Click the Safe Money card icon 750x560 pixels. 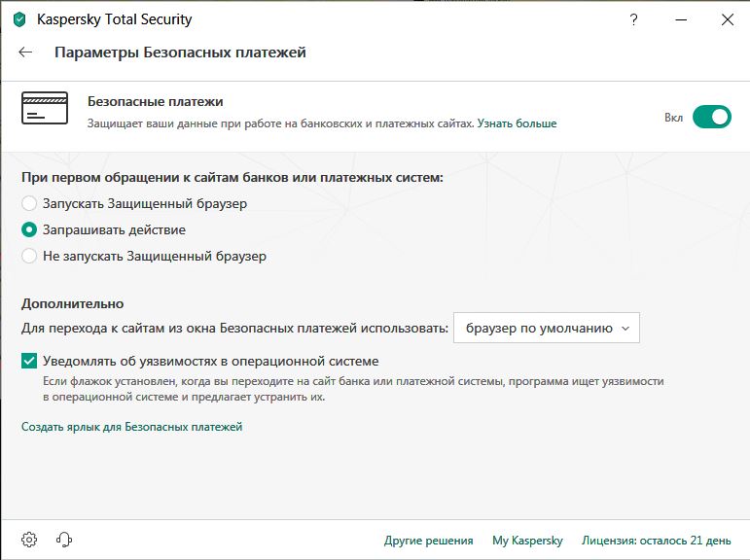pos(45,108)
